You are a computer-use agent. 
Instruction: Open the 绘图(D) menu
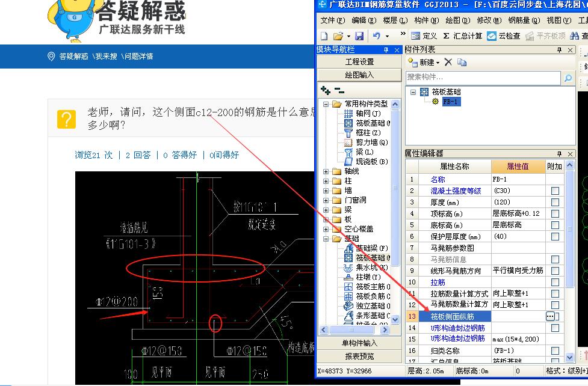(x=457, y=20)
